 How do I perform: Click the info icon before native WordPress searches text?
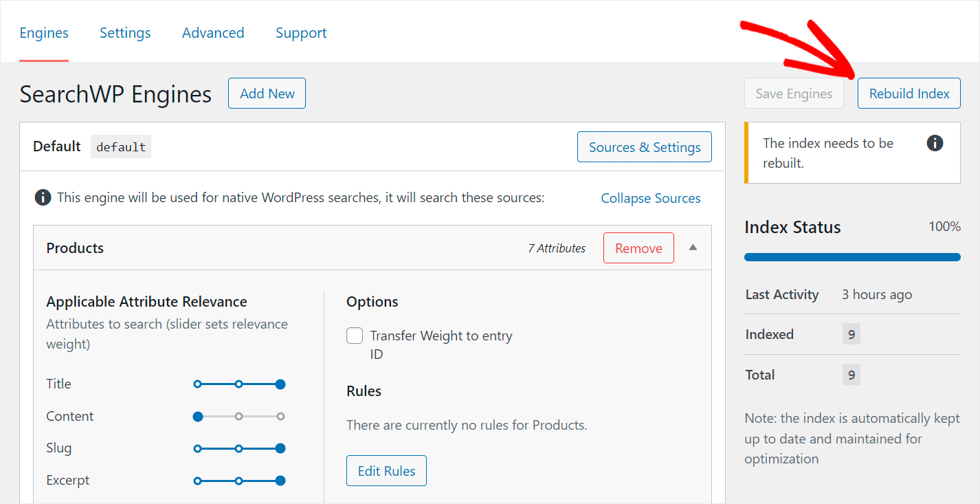coord(43,198)
